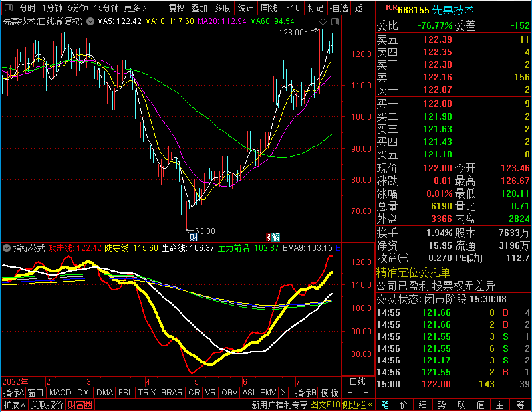532x412 pixels.
Task: Expand the 扩展 panel
Action: pos(15,405)
